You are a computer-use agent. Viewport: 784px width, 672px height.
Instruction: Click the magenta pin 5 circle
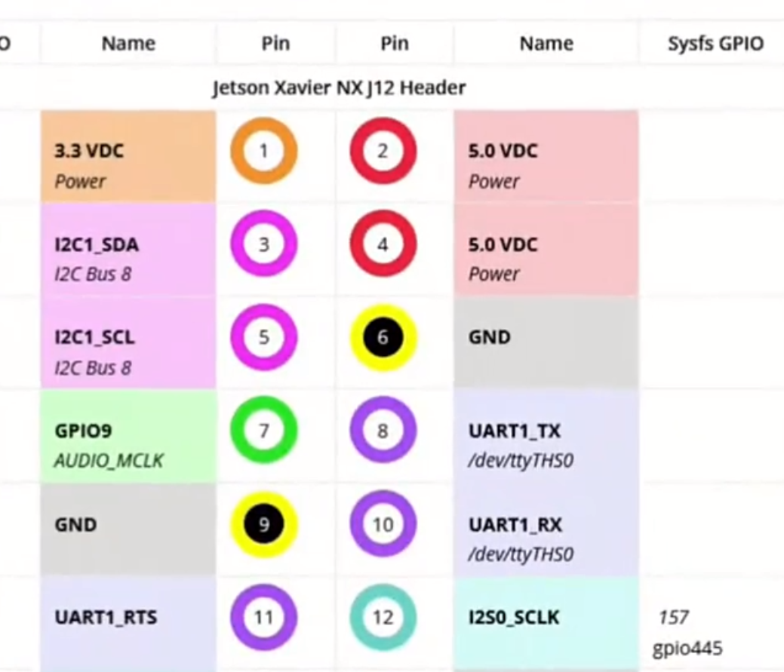coord(263,337)
